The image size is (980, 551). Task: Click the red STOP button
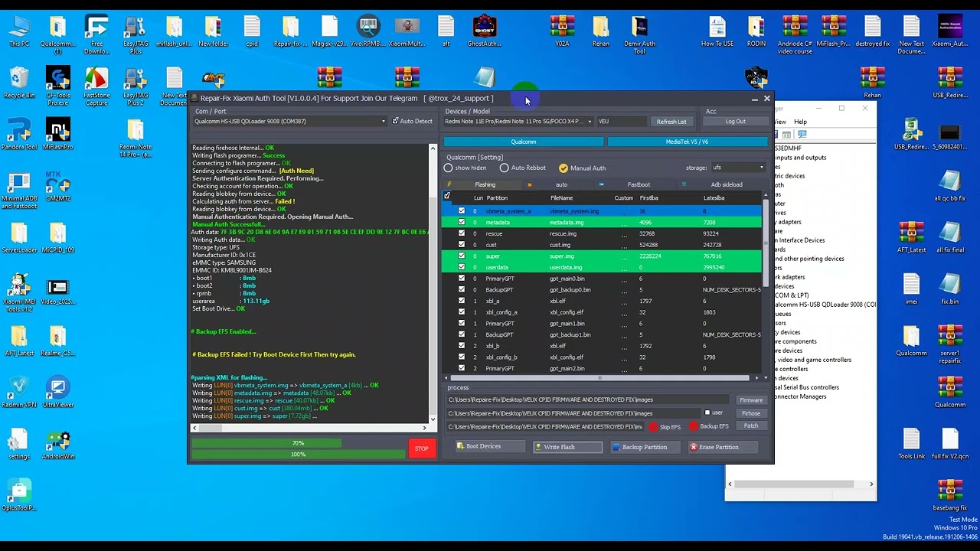click(x=422, y=448)
